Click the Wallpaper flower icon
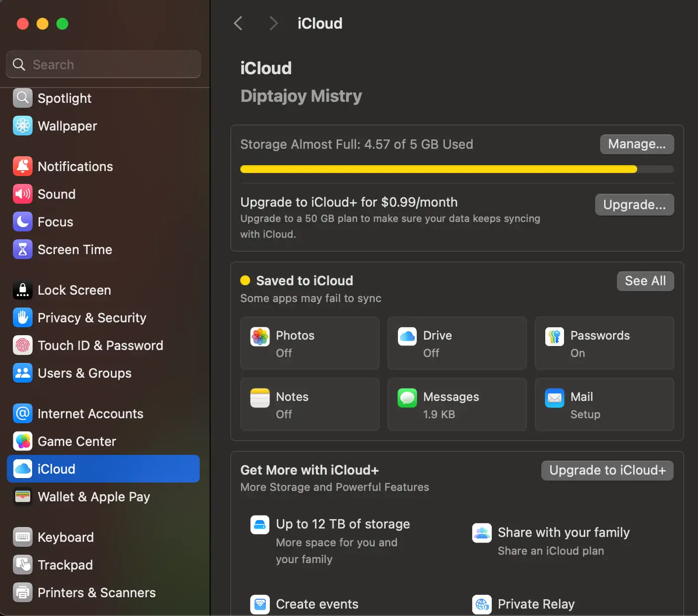Viewport: 698px width, 616px height. pos(23,126)
